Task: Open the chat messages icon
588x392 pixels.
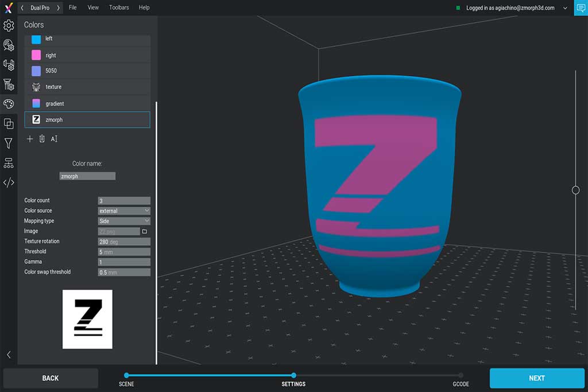Action: 581,8
